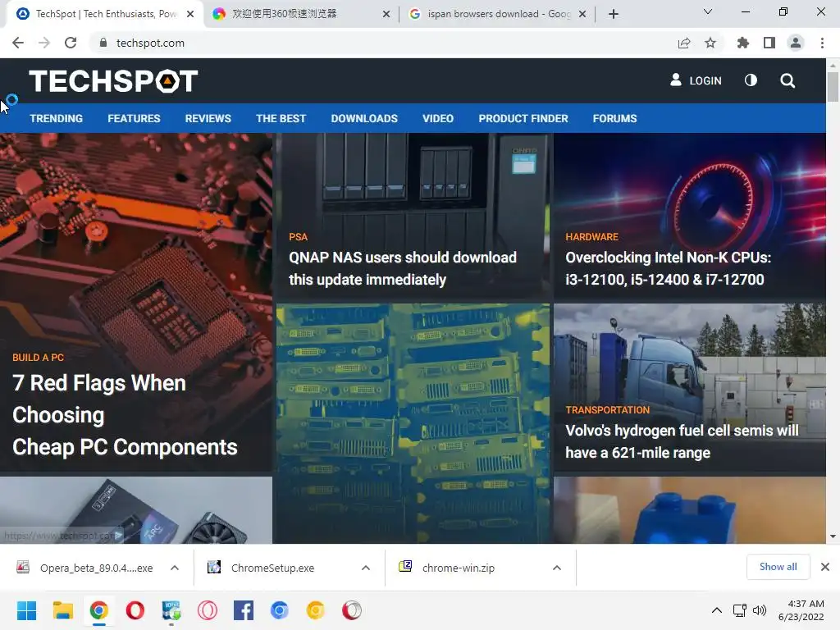Screen dimensions: 840x630
Task: Close the downloads bar
Action: [x=825, y=567]
